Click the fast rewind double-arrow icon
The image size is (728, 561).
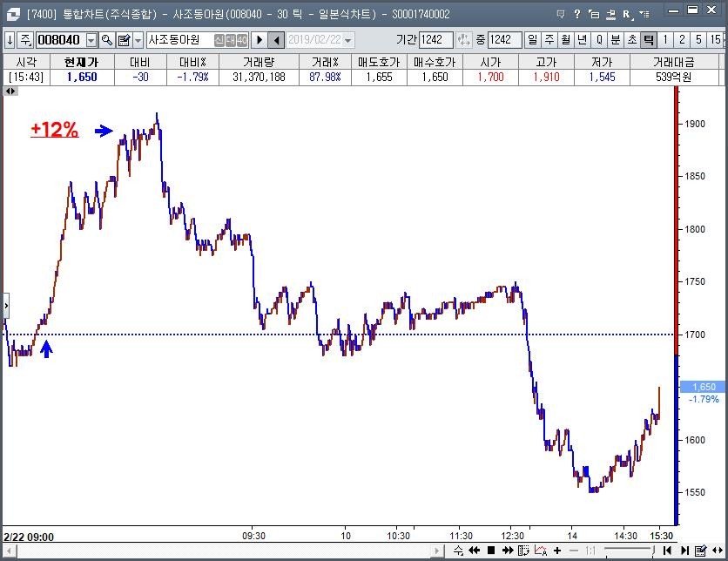[x=475, y=551]
